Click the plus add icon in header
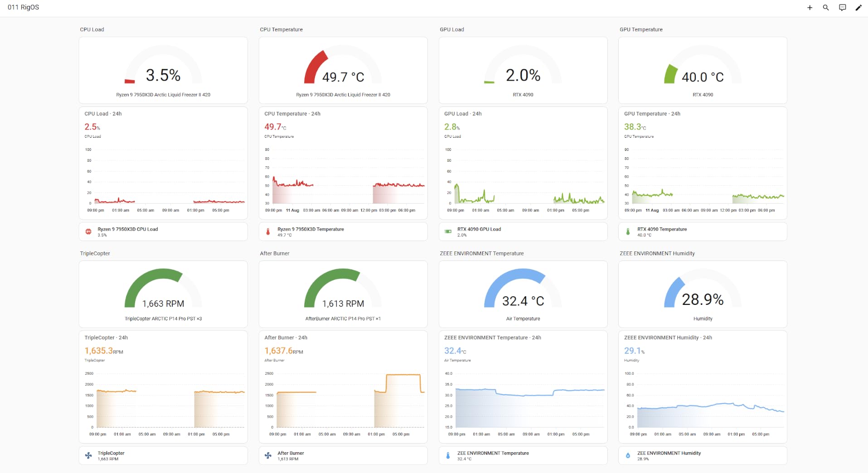This screenshot has height=473, width=868. [x=810, y=8]
